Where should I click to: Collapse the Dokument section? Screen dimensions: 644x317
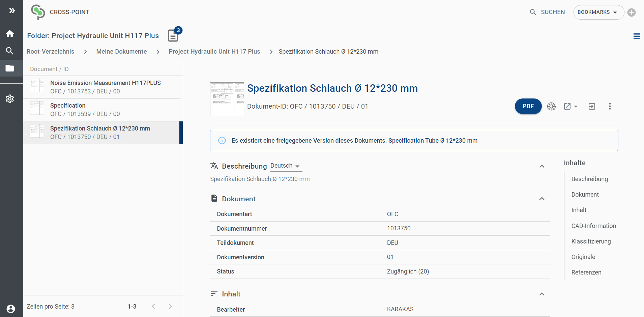[542, 199]
